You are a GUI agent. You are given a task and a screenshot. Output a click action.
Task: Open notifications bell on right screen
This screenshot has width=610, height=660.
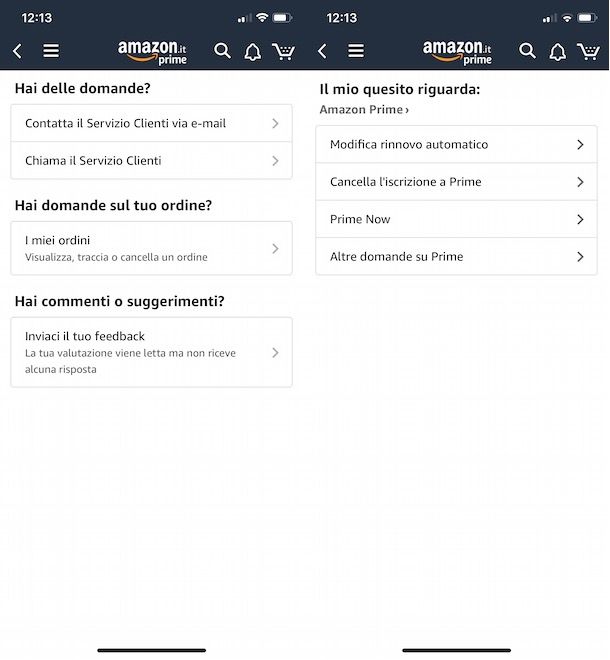(x=557, y=52)
